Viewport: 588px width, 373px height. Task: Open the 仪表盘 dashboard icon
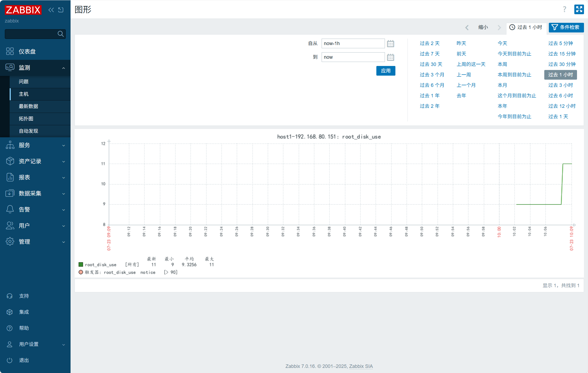[x=10, y=51]
